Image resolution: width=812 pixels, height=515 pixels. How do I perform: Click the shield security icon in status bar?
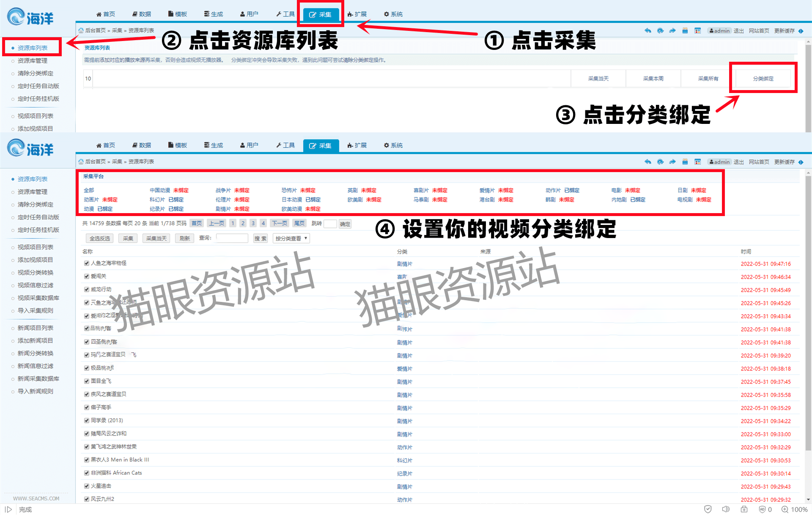[708, 510]
